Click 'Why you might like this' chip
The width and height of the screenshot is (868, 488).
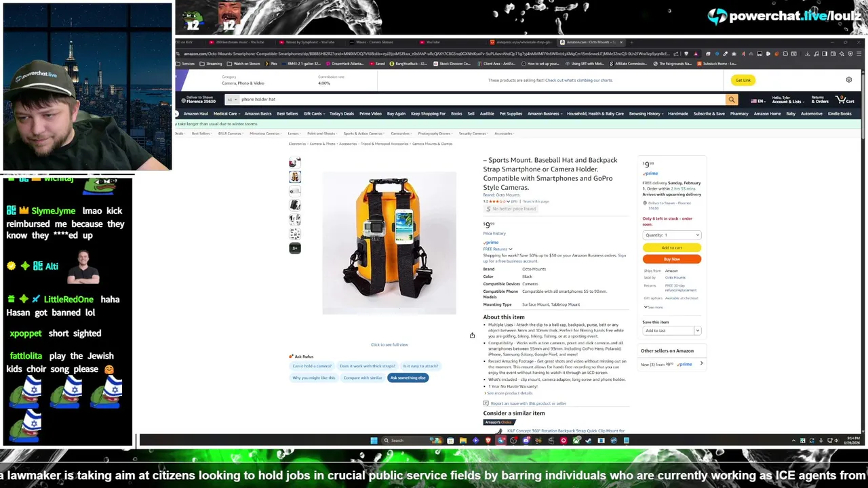point(314,378)
